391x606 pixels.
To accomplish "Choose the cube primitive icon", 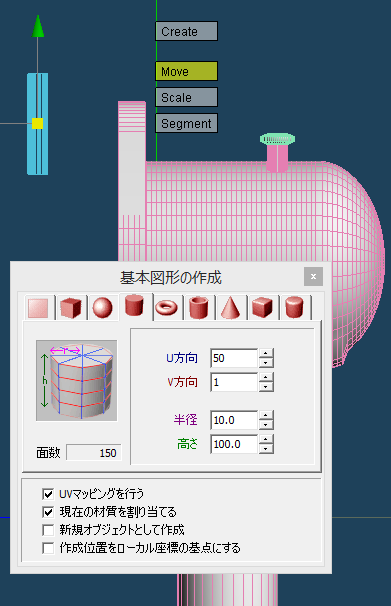I will 71,308.
